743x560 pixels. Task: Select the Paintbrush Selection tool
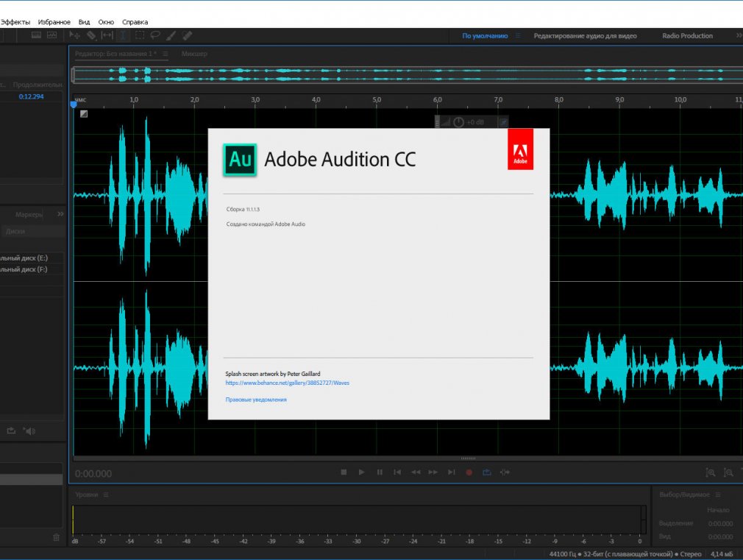coord(171,35)
